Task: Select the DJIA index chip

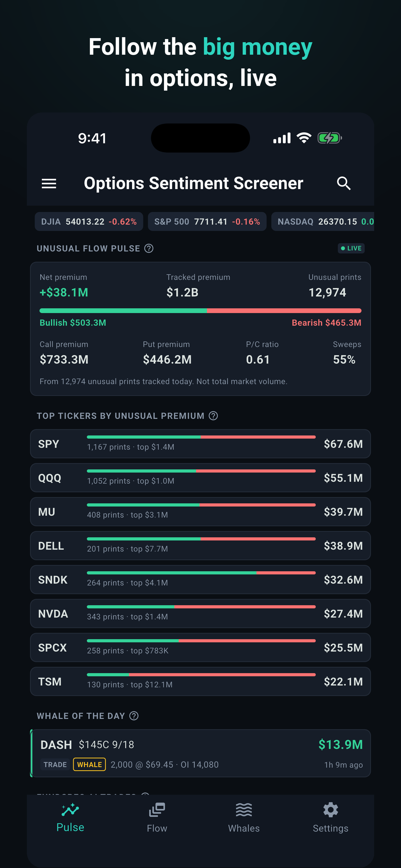Action: 89,222
